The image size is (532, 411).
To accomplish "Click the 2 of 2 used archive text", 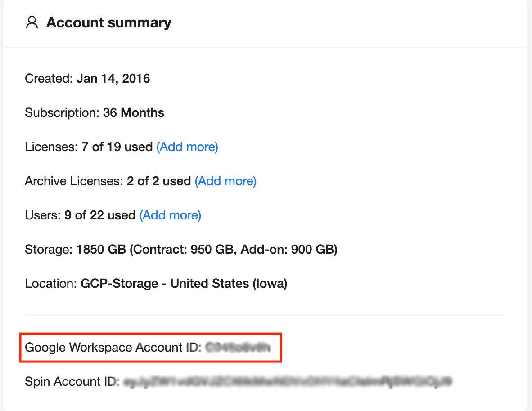I will click(159, 181).
